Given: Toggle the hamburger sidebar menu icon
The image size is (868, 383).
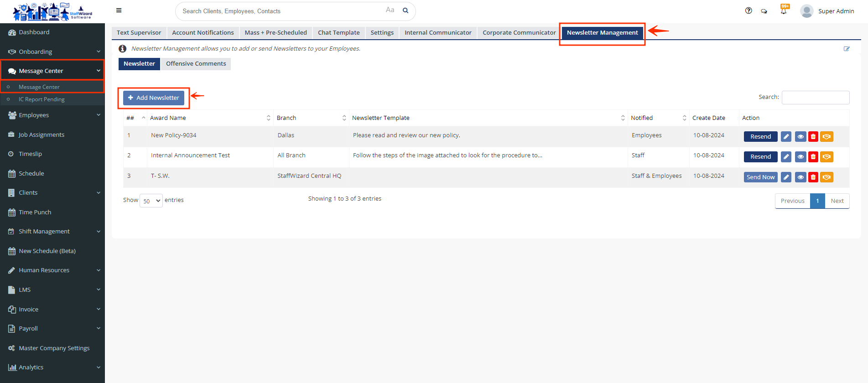Looking at the screenshot, I should tap(119, 10).
